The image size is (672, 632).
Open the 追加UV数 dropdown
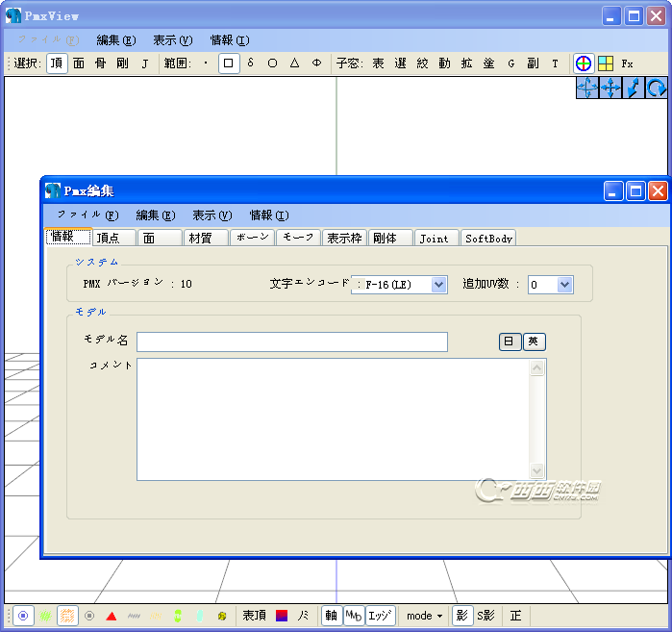564,285
